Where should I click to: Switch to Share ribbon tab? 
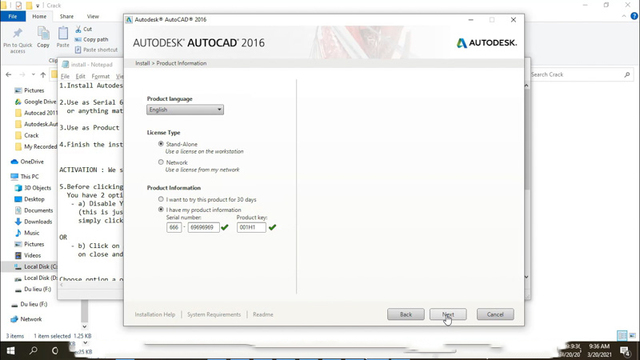pyautogui.click(x=67, y=16)
